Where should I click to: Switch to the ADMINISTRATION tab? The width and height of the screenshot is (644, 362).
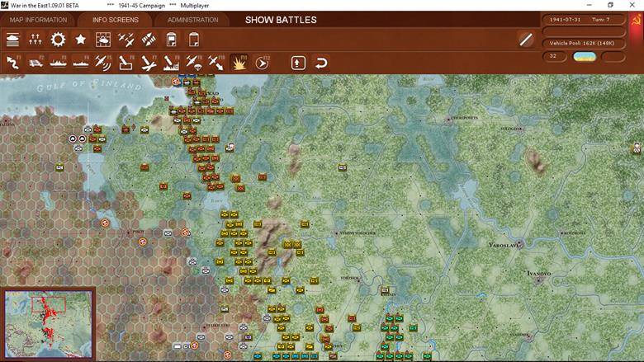(x=192, y=20)
